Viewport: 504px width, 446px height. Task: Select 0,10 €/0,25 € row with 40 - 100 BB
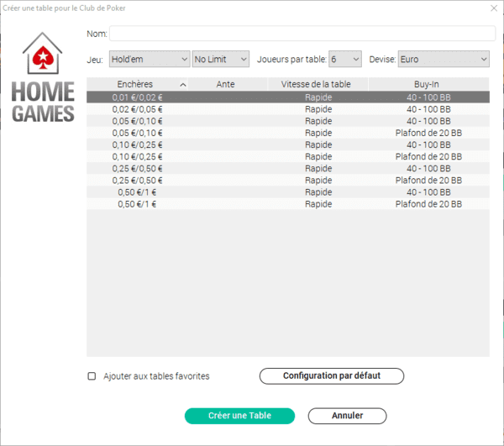coord(288,145)
